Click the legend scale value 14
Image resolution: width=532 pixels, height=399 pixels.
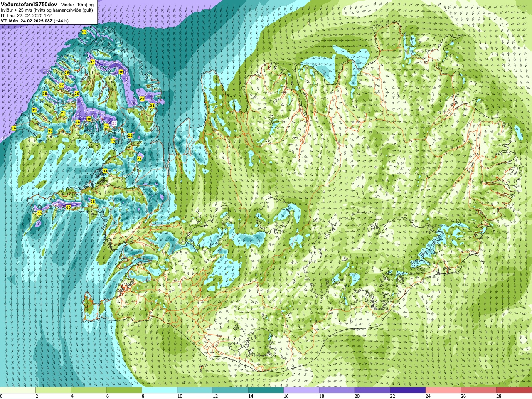coord(251,396)
